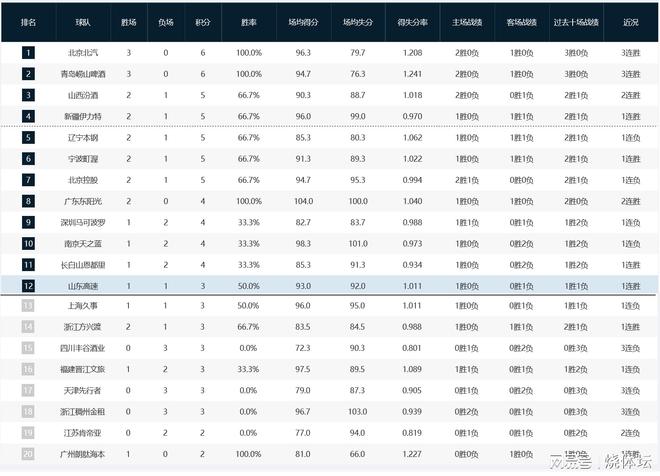Open the 上海久事 team link
660x476 pixels.
point(82,306)
